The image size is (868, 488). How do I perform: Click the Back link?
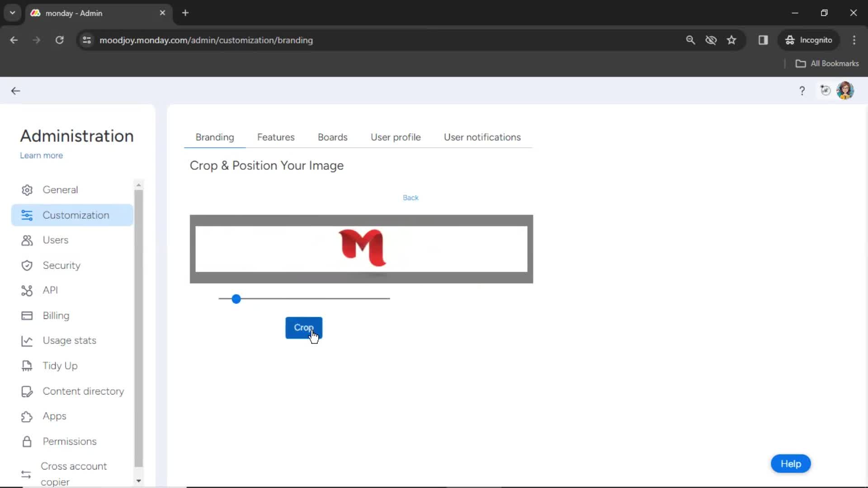pos(411,197)
